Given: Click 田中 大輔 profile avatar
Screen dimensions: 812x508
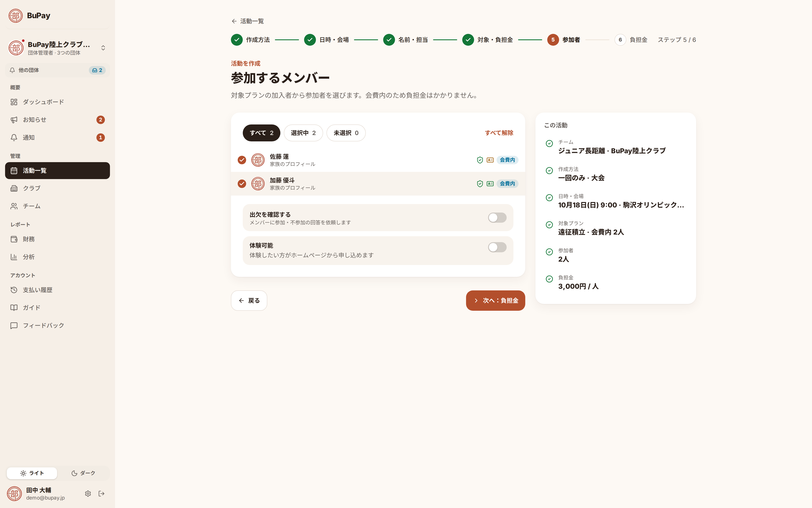Looking at the screenshot, I should (x=14, y=494).
